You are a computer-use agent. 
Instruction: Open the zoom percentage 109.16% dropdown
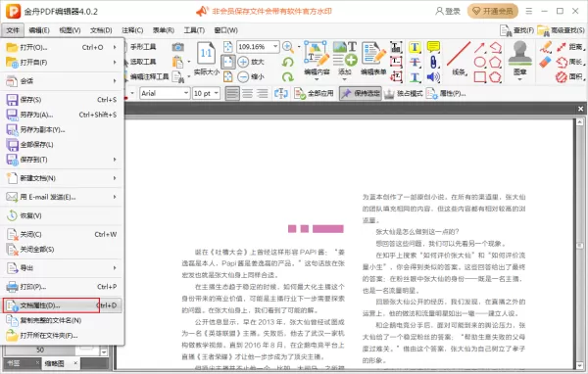pos(275,46)
